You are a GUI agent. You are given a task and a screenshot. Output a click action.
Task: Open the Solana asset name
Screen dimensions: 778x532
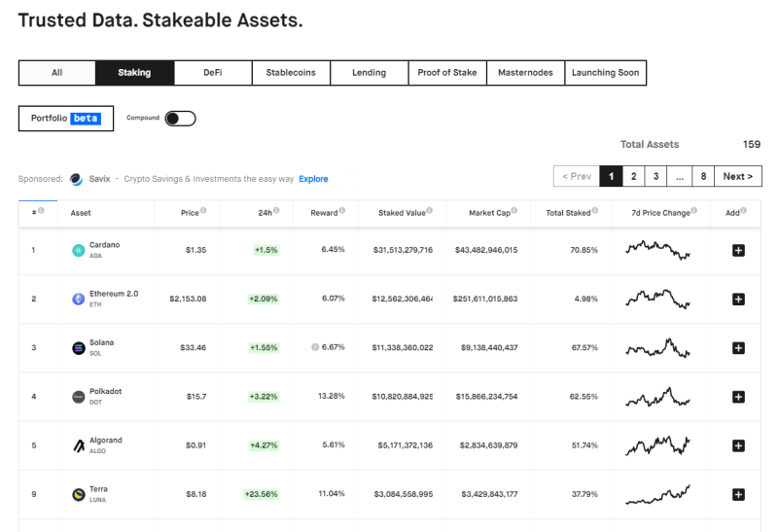(x=101, y=342)
